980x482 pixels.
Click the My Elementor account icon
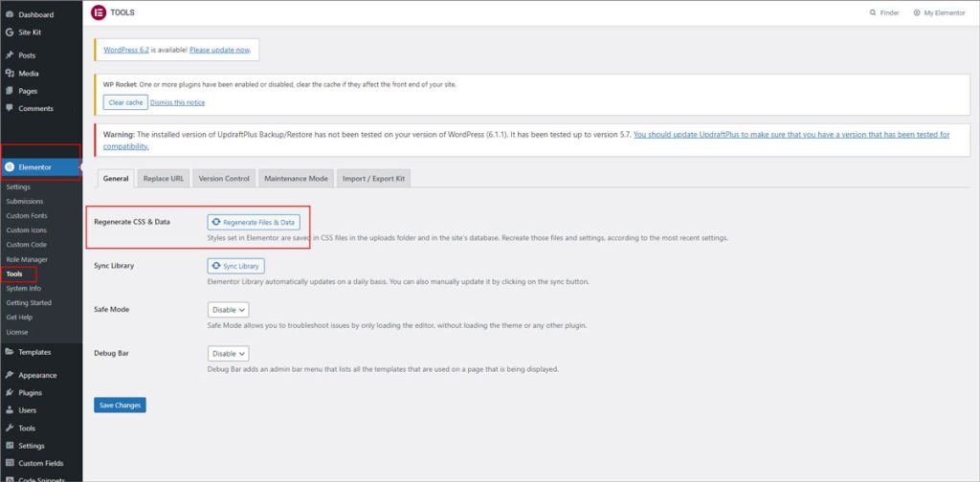coord(917,13)
